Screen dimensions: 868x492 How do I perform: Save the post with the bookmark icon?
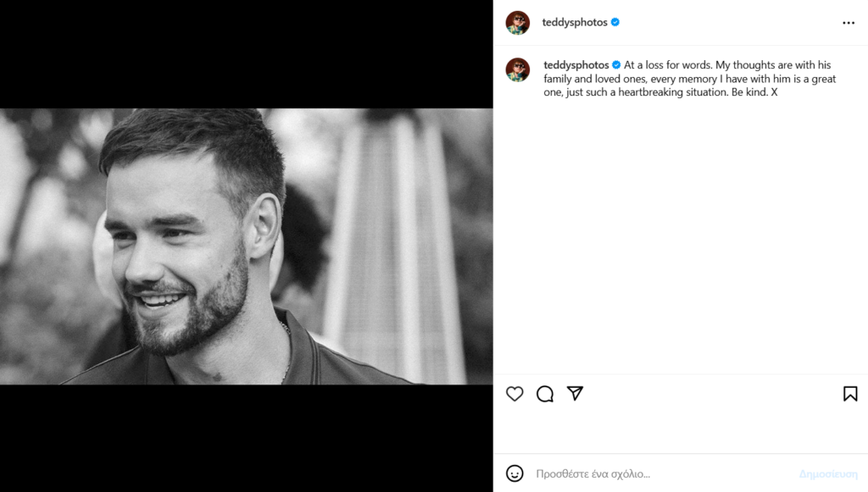[849, 394]
